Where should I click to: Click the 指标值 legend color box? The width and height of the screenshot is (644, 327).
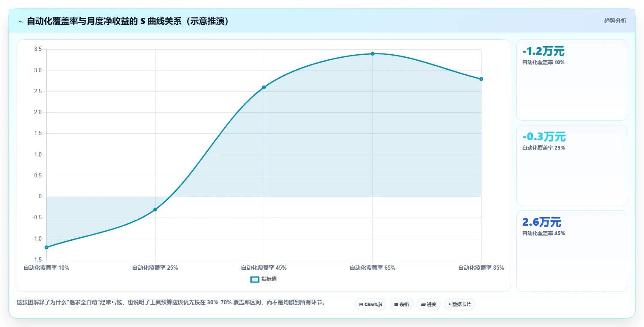255,279
